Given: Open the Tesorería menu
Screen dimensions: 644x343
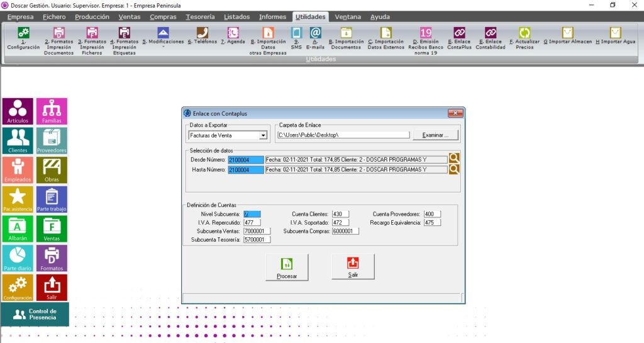Looking at the screenshot, I should coord(200,16).
